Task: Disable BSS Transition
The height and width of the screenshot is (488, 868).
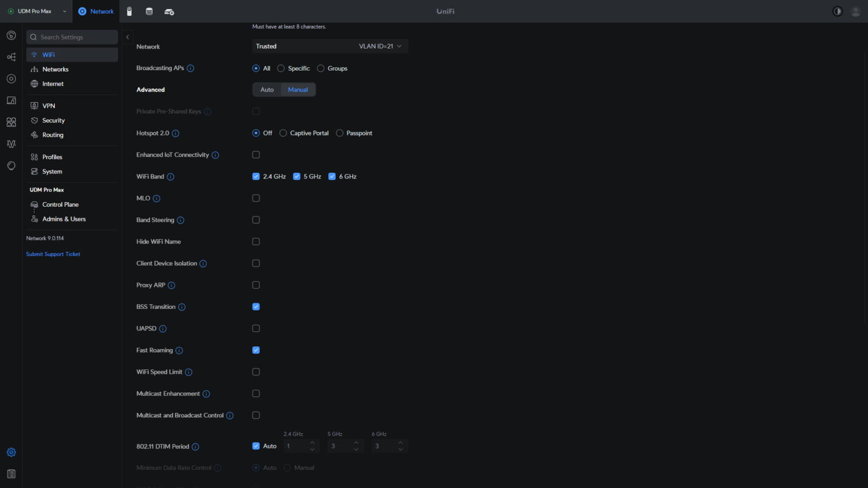Action: [x=256, y=306]
